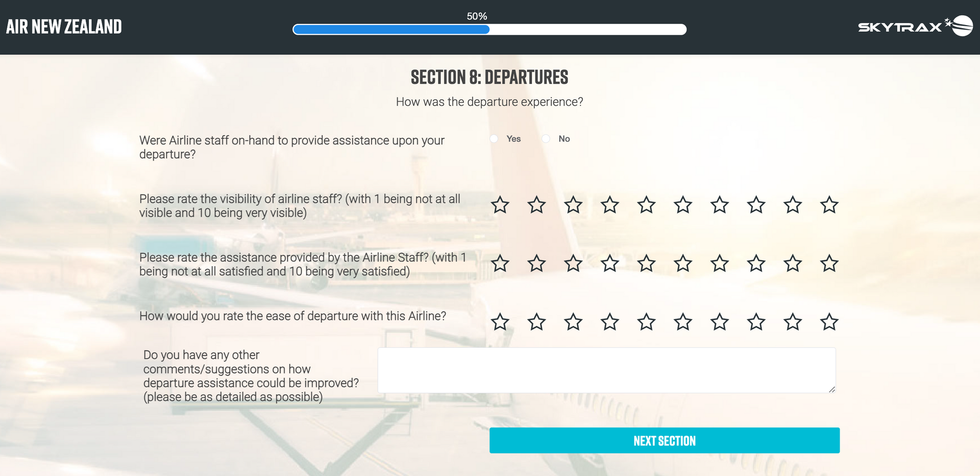
Task: Rate staff assistance 3 stars
Action: (573, 264)
